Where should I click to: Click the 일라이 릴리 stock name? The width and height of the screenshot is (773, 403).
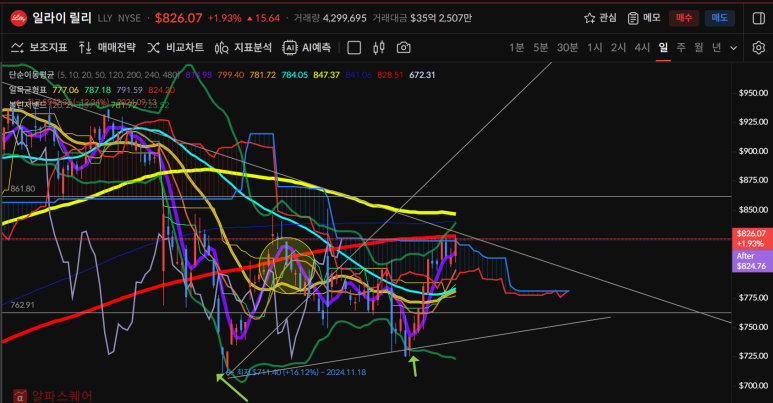click(x=62, y=18)
